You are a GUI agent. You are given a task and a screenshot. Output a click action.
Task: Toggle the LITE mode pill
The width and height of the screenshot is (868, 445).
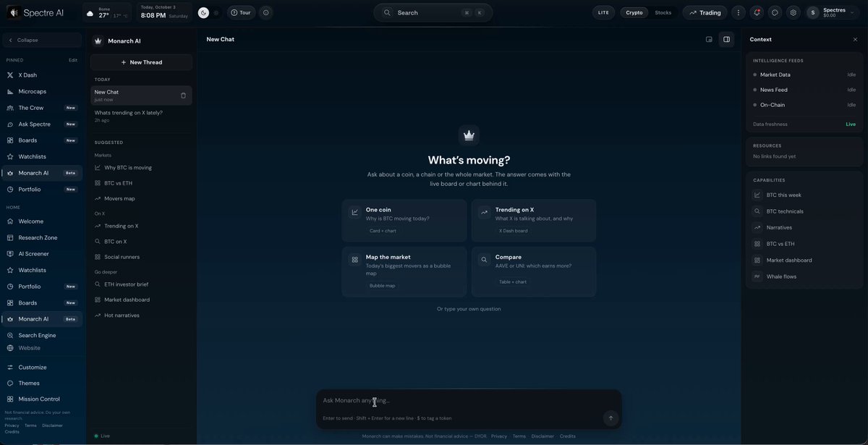coord(603,12)
